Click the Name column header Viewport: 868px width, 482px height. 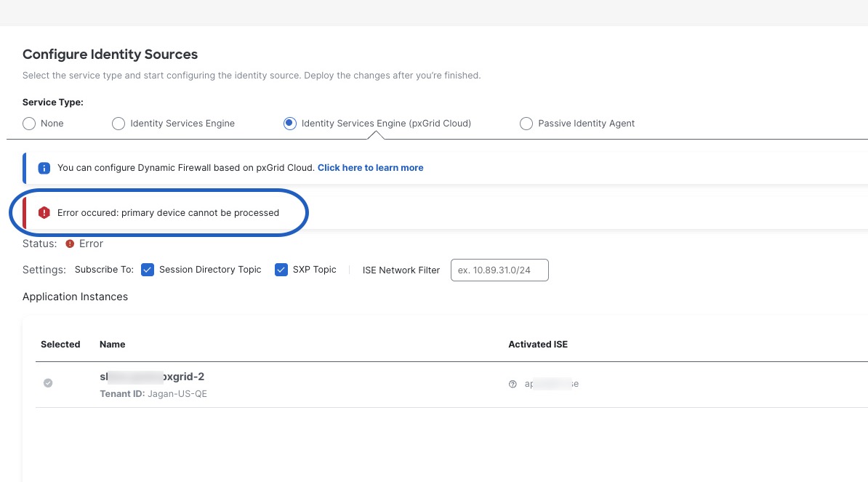pyautogui.click(x=113, y=345)
